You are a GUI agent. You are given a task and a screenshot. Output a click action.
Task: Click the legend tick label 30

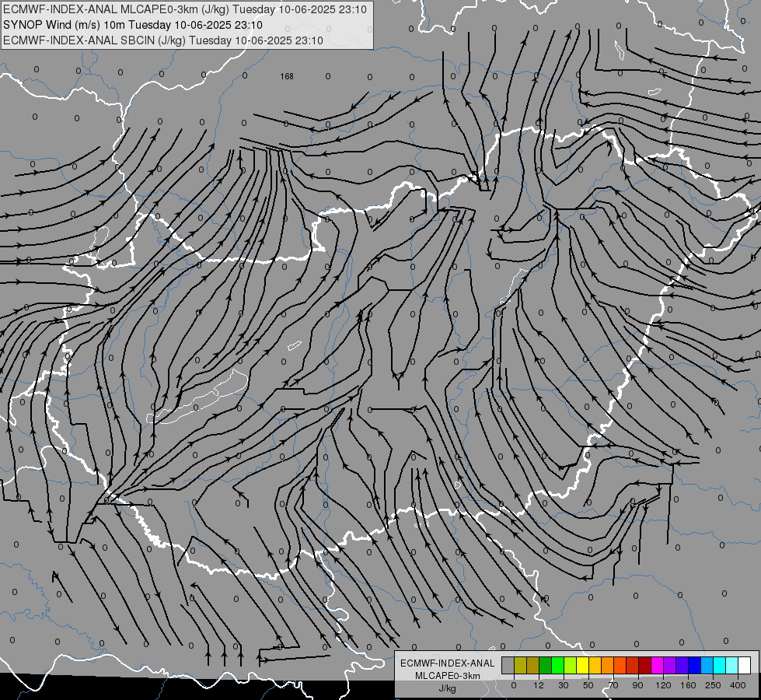coord(564,685)
